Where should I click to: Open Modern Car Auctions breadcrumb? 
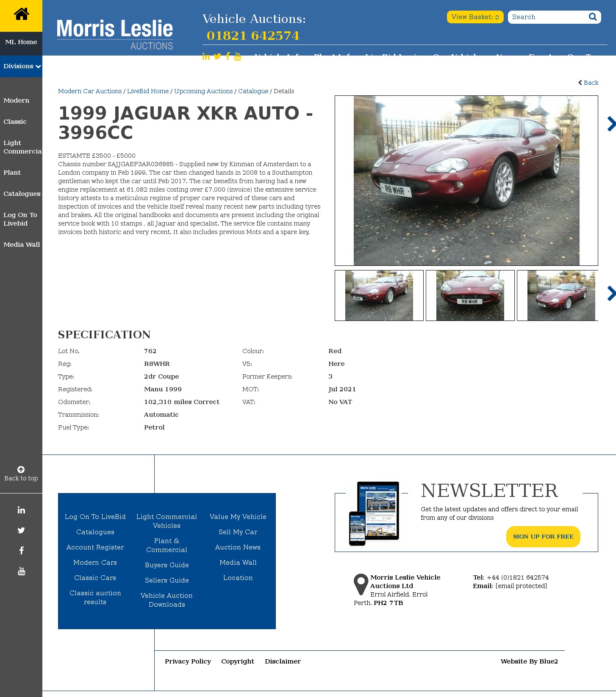tap(90, 91)
